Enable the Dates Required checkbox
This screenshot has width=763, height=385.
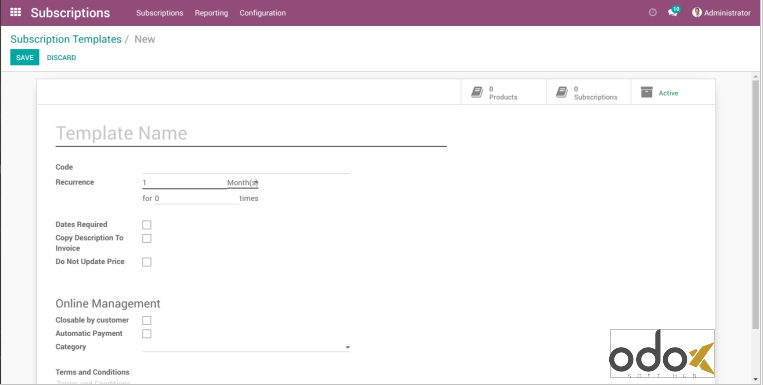pyautogui.click(x=146, y=225)
